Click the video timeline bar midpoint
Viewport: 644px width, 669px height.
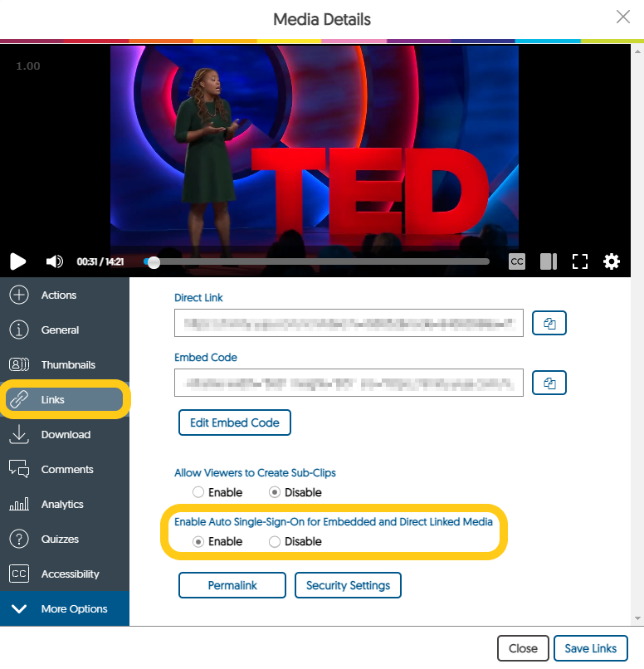[x=316, y=261]
